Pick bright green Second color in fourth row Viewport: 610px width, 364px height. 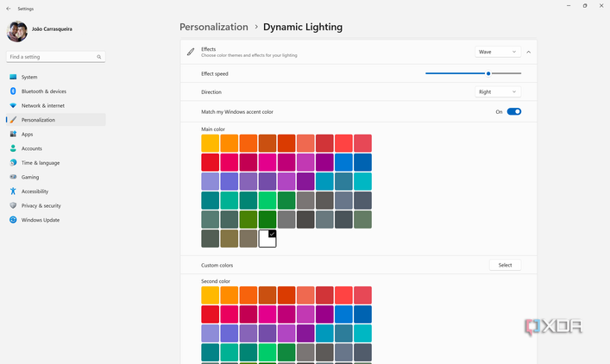pyautogui.click(x=267, y=352)
